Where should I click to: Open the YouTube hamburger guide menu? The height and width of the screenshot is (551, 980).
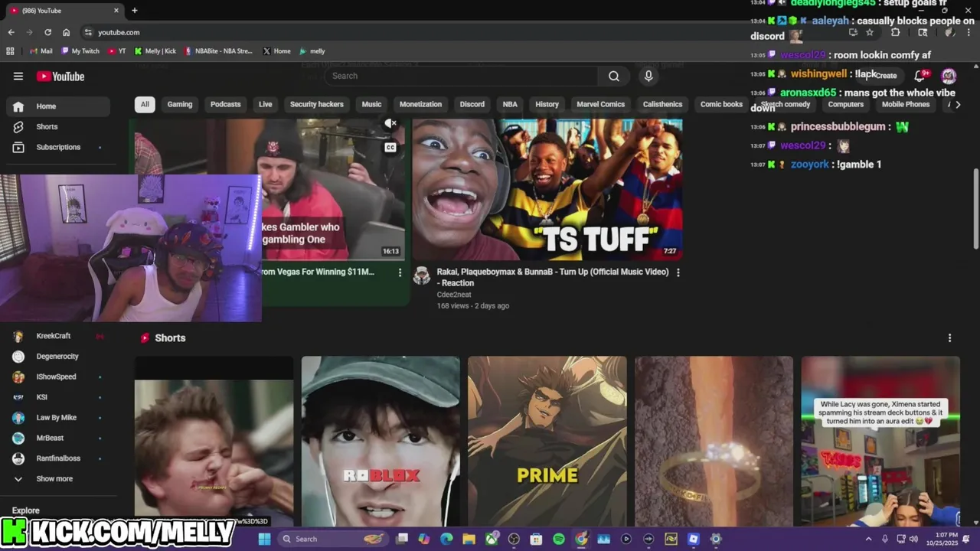click(x=18, y=76)
